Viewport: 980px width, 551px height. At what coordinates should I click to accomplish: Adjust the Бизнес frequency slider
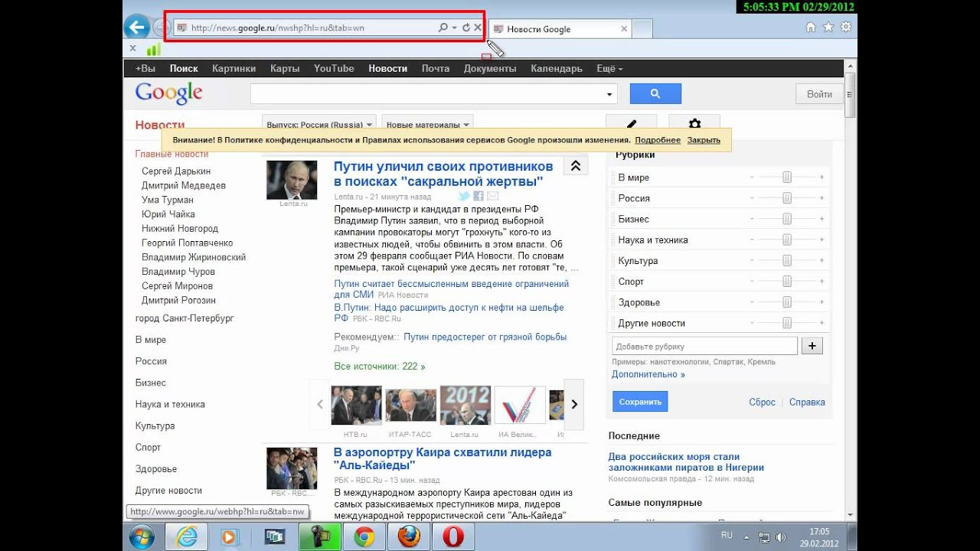787,219
